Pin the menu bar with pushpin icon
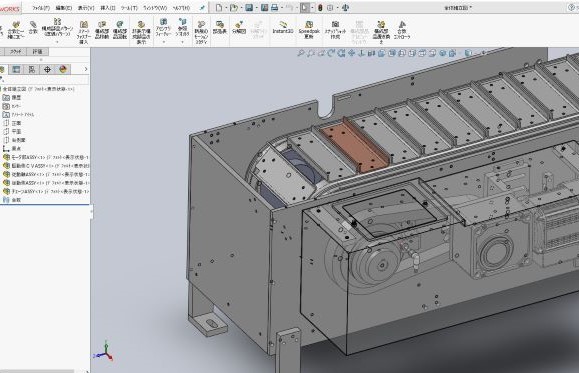The height and width of the screenshot is (373, 579). coord(202,8)
